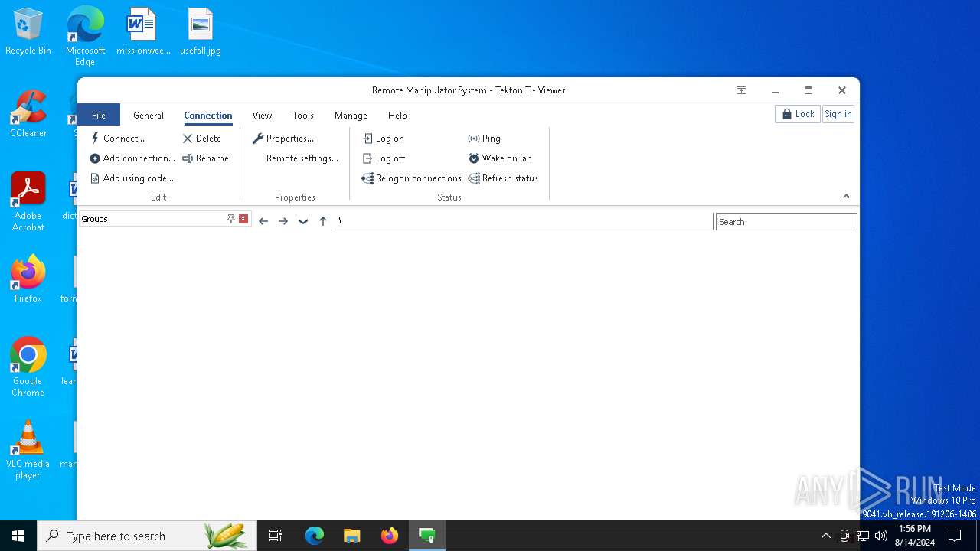
Task: Navigate forward with right arrow
Action: (283, 221)
